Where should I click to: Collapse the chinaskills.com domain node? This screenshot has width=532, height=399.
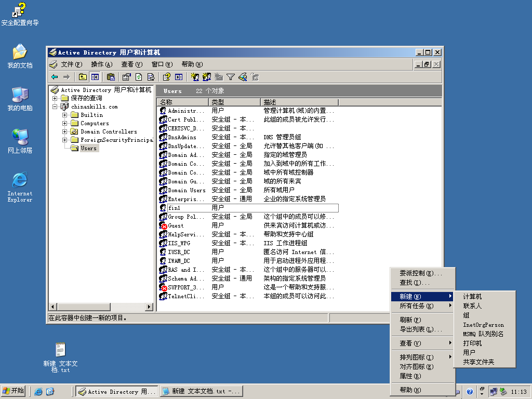coord(55,107)
